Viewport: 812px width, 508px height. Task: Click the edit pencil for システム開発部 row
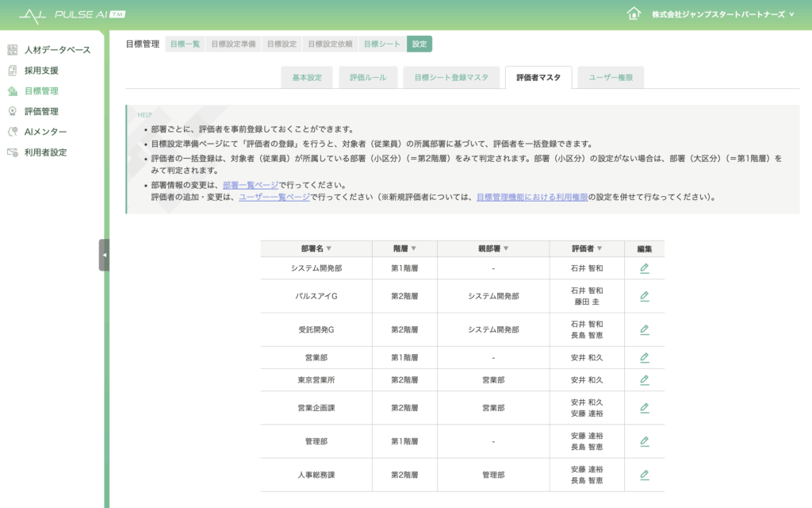tap(644, 268)
